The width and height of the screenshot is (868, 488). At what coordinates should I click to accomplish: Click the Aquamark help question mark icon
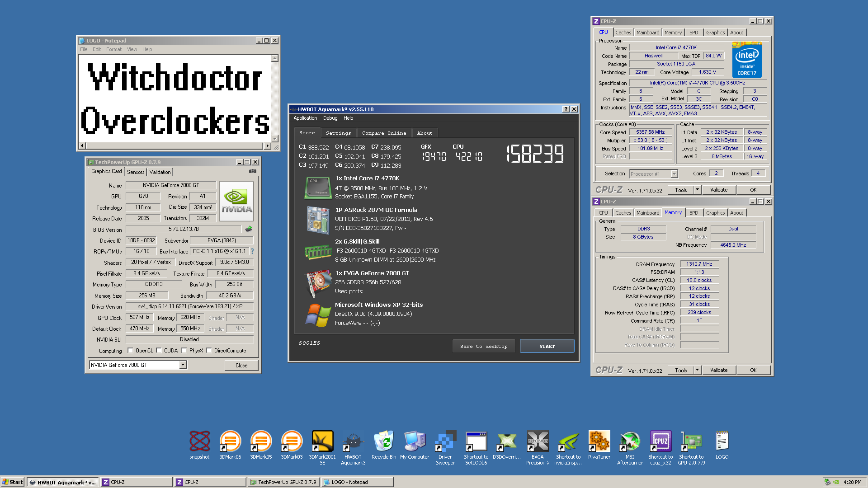[566, 109]
